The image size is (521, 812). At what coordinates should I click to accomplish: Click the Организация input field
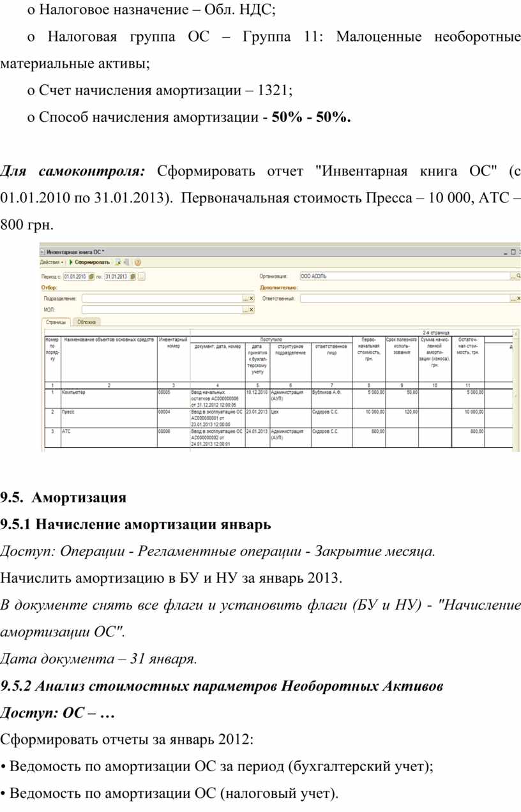pos(402,276)
